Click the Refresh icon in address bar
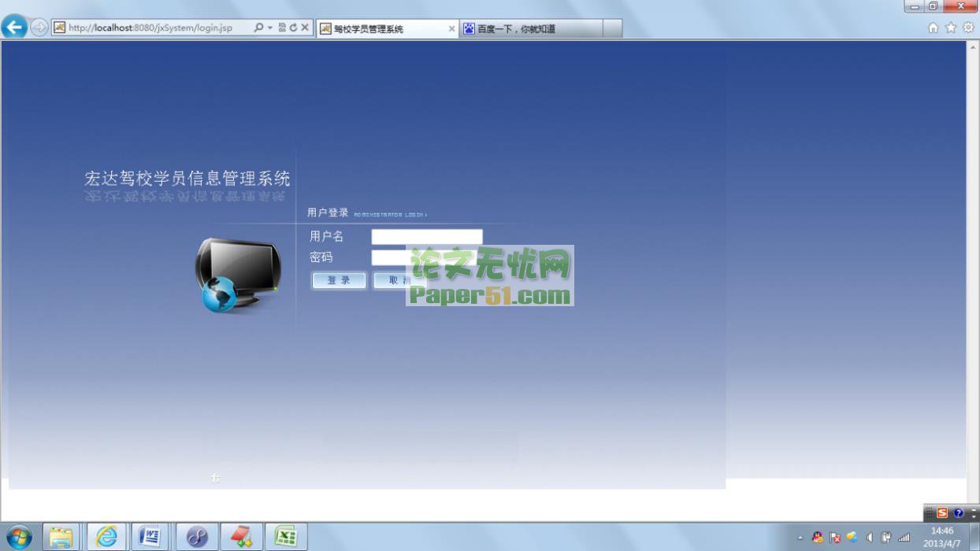The height and width of the screenshot is (551, 980). (293, 28)
